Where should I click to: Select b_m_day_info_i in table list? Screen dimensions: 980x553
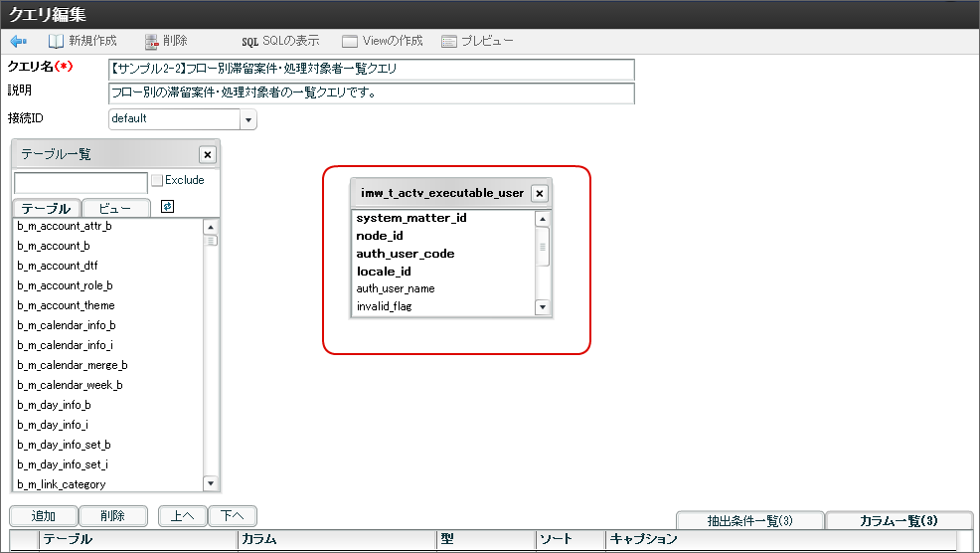click(x=53, y=425)
